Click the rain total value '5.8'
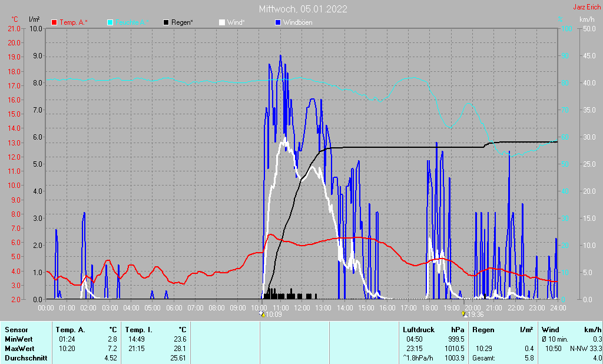This screenshot has width=603, height=364. click(529, 358)
